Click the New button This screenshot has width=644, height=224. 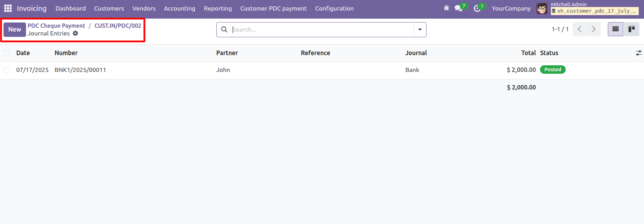pyautogui.click(x=15, y=29)
